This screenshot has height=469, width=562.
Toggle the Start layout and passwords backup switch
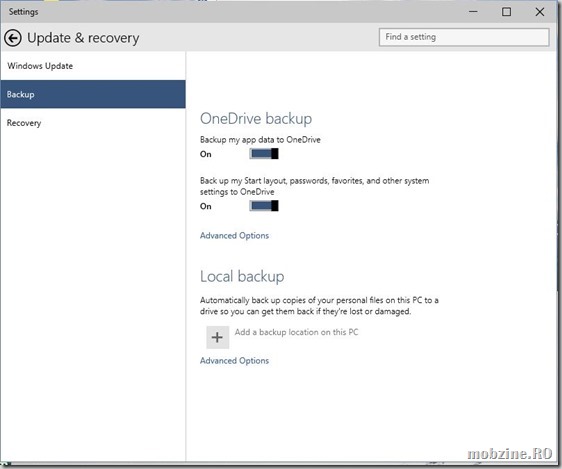click(x=264, y=206)
